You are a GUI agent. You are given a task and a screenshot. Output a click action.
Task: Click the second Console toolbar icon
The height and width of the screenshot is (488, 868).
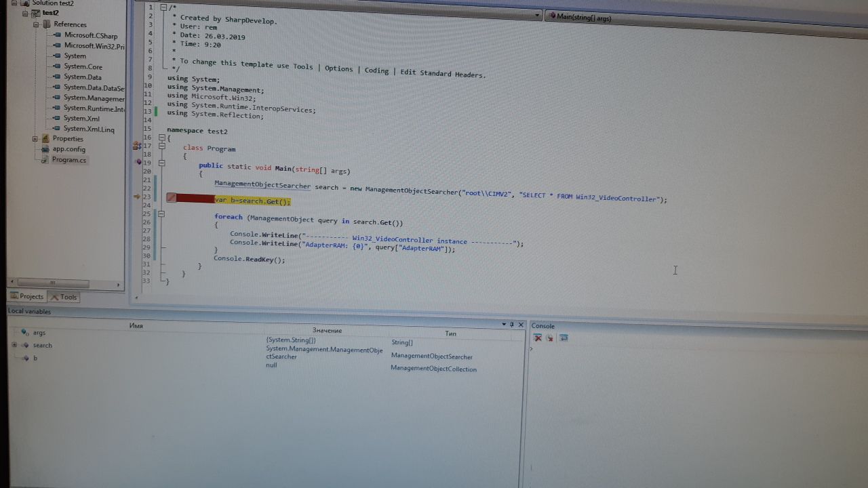pos(551,338)
